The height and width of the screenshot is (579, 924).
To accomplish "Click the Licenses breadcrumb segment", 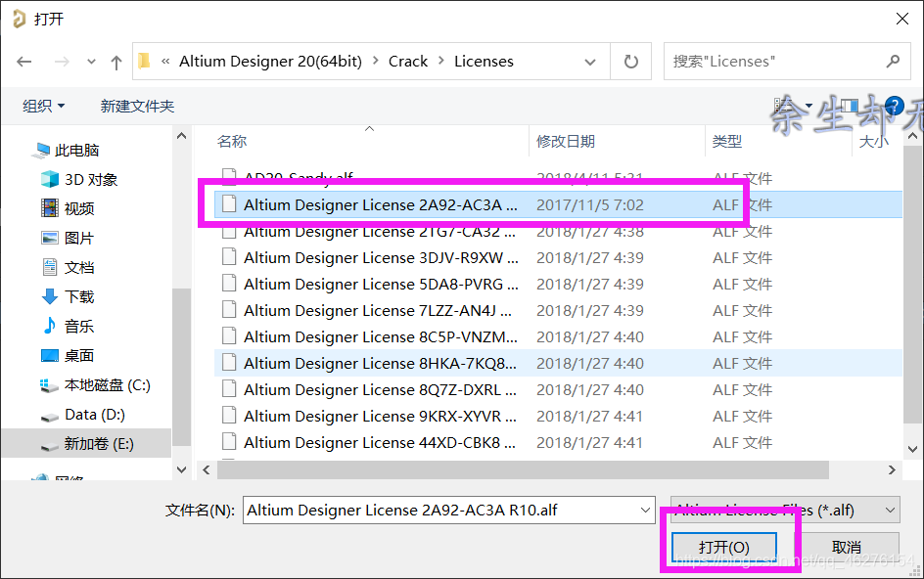I will (484, 62).
